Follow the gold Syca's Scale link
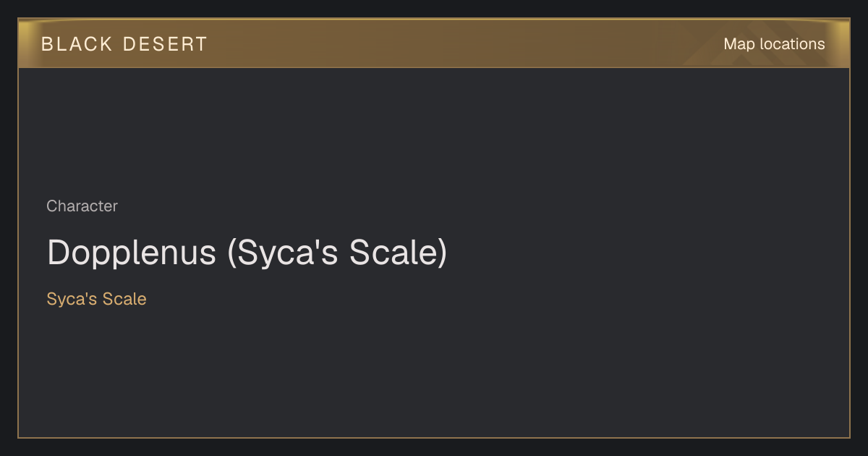Screen dimensions: 868x456 96,299
